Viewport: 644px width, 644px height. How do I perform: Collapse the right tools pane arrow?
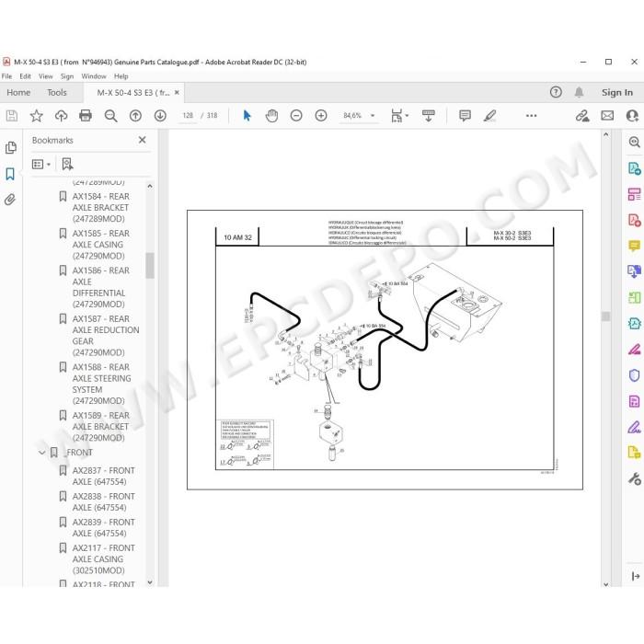(x=636, y=576)
